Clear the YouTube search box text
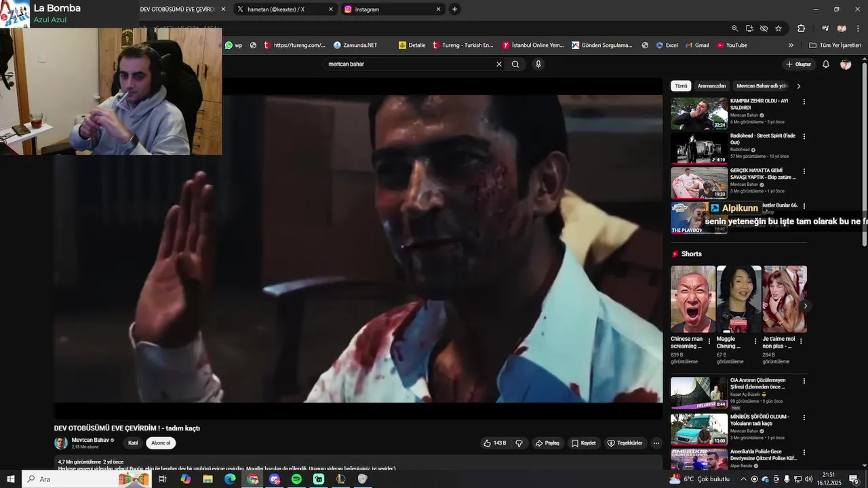 click(x=499, y=64)
